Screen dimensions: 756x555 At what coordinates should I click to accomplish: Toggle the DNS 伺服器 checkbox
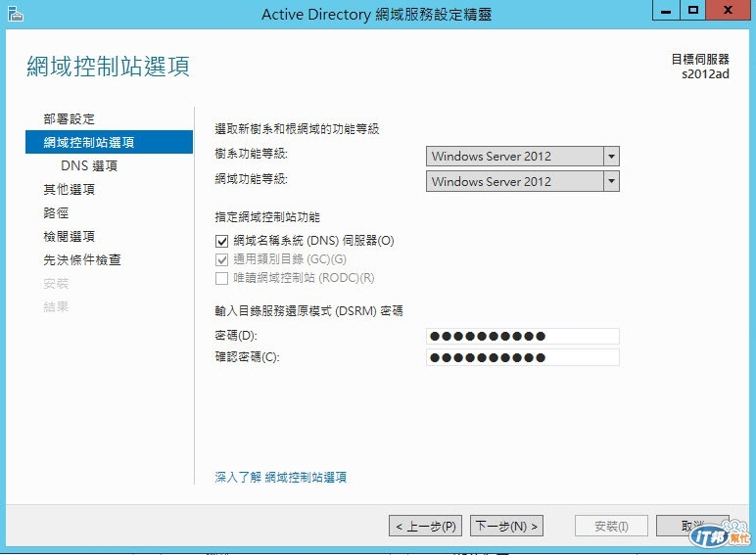tap(221, 241)
